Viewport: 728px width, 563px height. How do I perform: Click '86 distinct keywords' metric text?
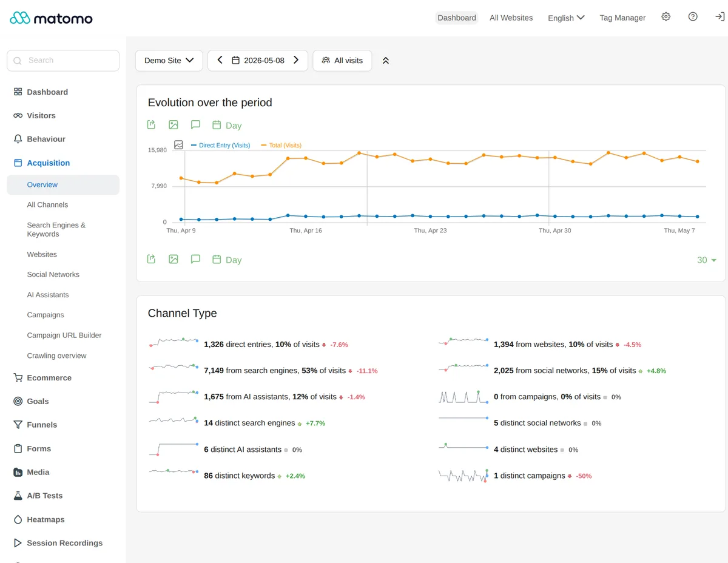pyautogui.click(x=240, y=476)
